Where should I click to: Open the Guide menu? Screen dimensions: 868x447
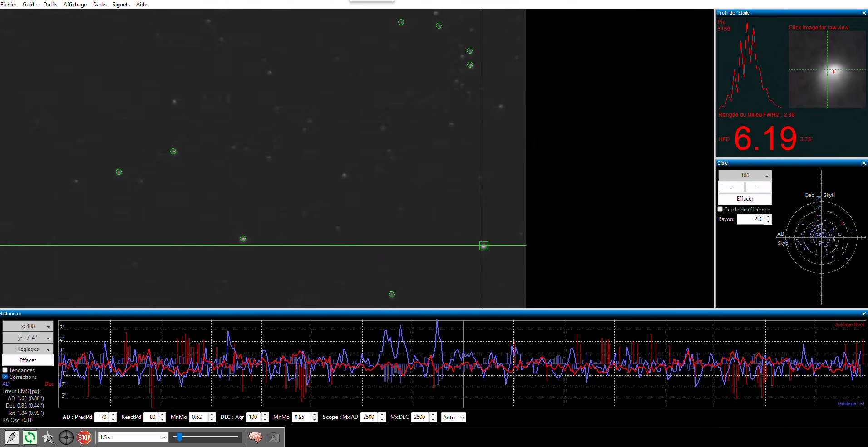30,5
